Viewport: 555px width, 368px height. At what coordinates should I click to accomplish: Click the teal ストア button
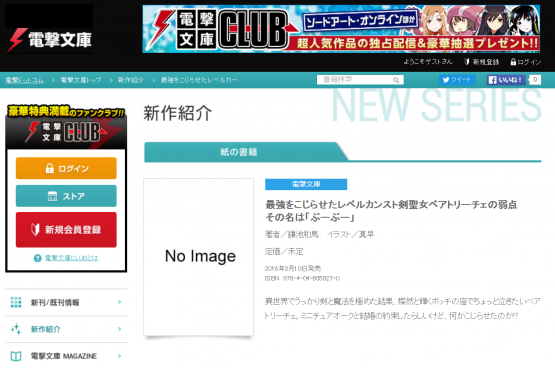(66, 196)
